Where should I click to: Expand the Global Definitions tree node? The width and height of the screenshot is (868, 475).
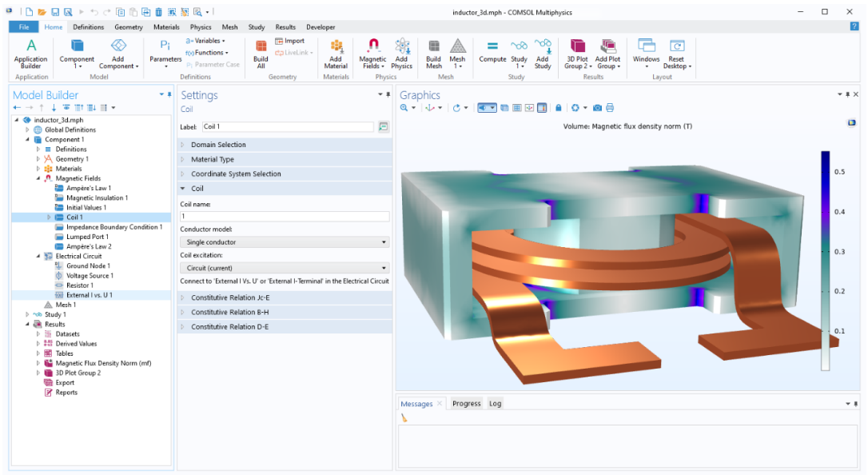pyautogui.click(x=27, y=130)
